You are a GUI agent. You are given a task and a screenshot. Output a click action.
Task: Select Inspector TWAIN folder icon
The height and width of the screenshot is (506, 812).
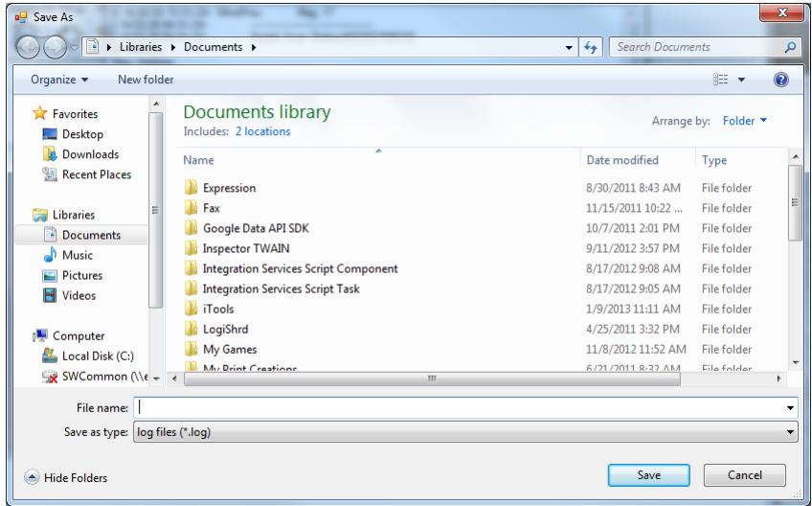click(x=192, y=248)
